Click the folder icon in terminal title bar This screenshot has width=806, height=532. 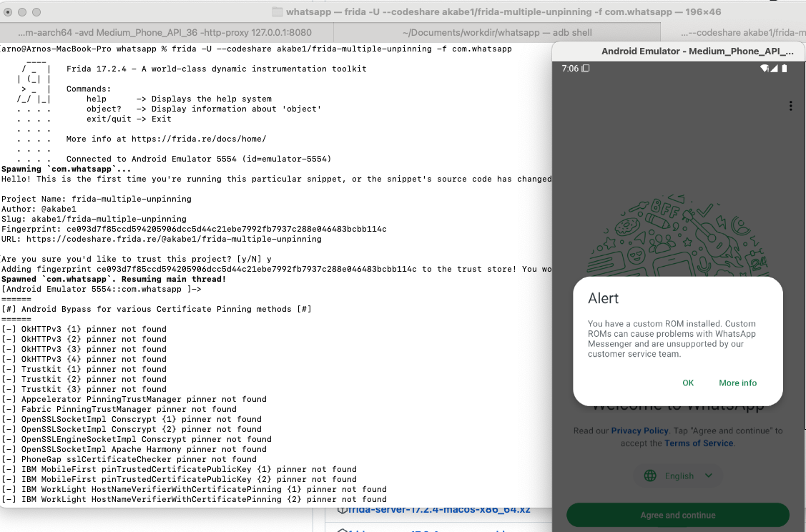[277, 12]
